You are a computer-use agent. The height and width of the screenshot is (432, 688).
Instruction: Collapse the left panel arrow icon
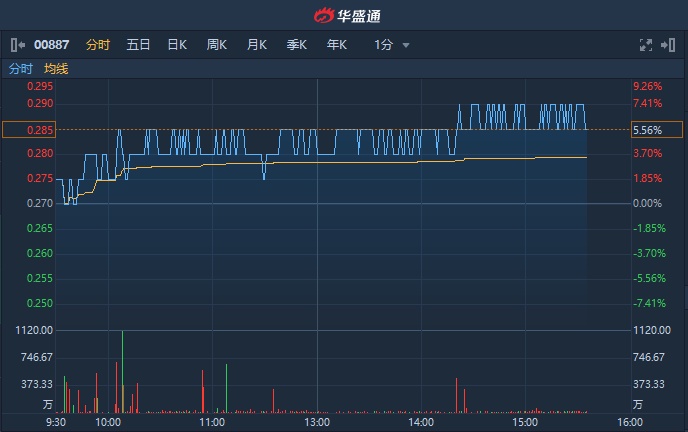coord(18,45)
